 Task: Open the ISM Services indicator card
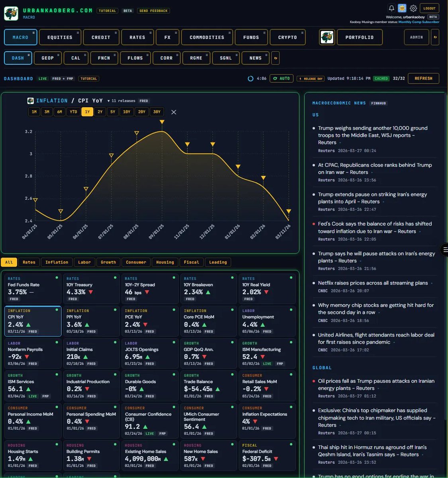[33, 386]
